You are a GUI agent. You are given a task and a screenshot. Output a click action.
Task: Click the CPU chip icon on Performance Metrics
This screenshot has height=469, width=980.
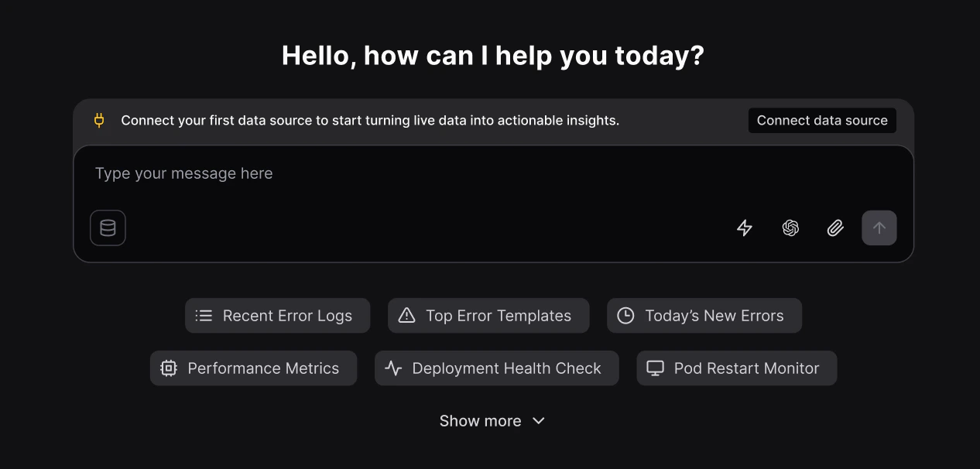click(169, 368)
